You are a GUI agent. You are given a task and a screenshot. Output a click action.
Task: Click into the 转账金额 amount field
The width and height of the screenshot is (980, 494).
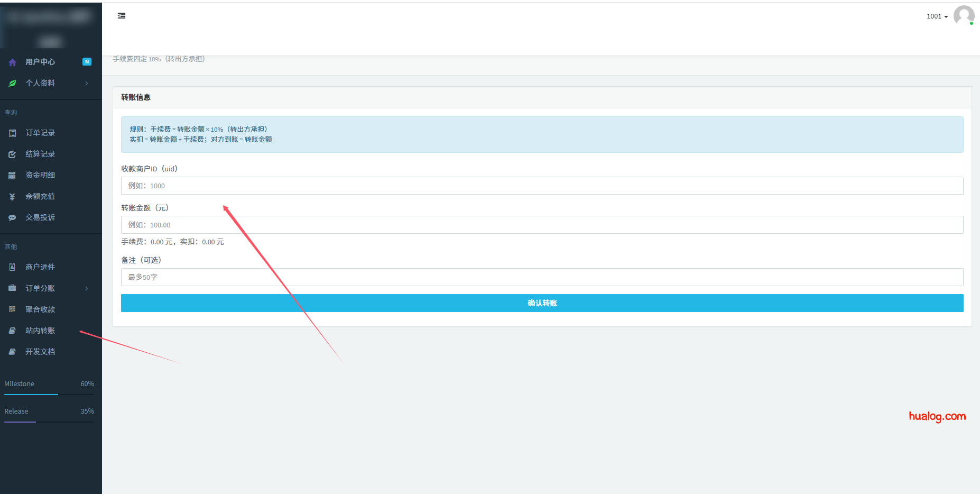click(542, 225)
